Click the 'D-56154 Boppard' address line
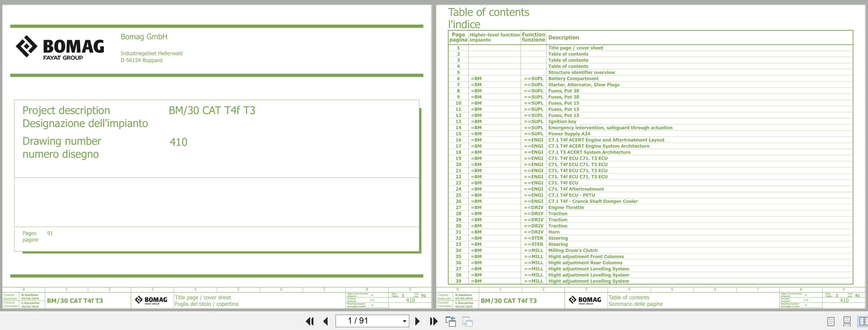The image size is (868, 330). (x=141, y=60)
